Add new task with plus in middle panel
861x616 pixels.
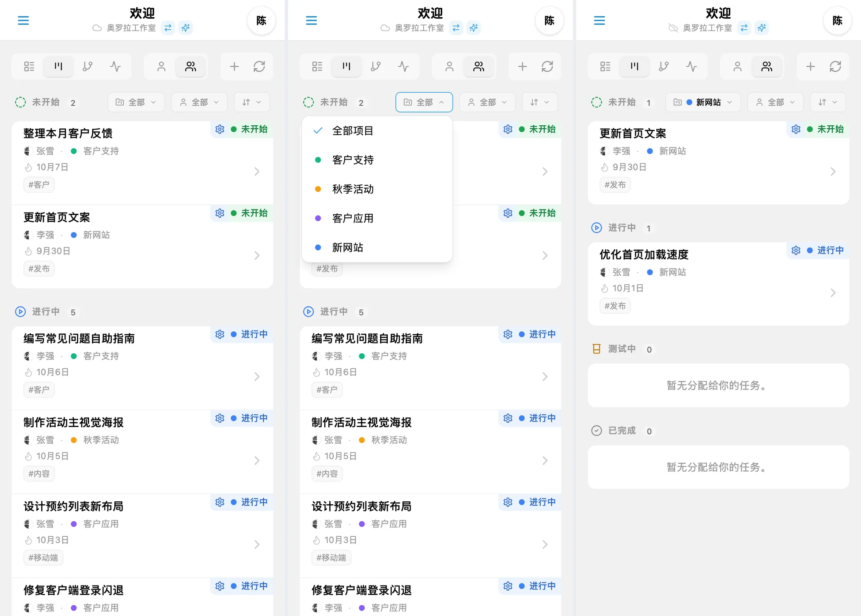[522, 66]
